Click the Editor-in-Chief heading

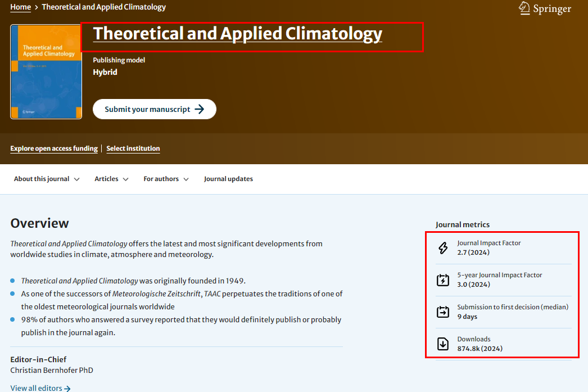pos(38,359)
